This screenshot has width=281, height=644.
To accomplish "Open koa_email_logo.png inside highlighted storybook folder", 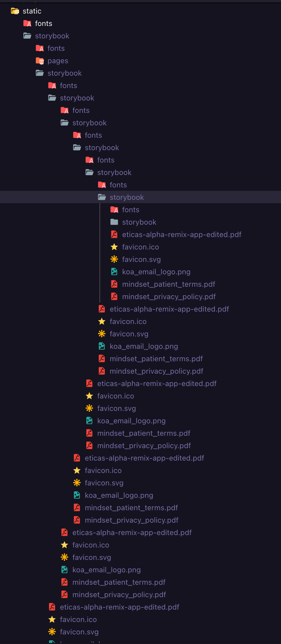I will click(156, 272).
